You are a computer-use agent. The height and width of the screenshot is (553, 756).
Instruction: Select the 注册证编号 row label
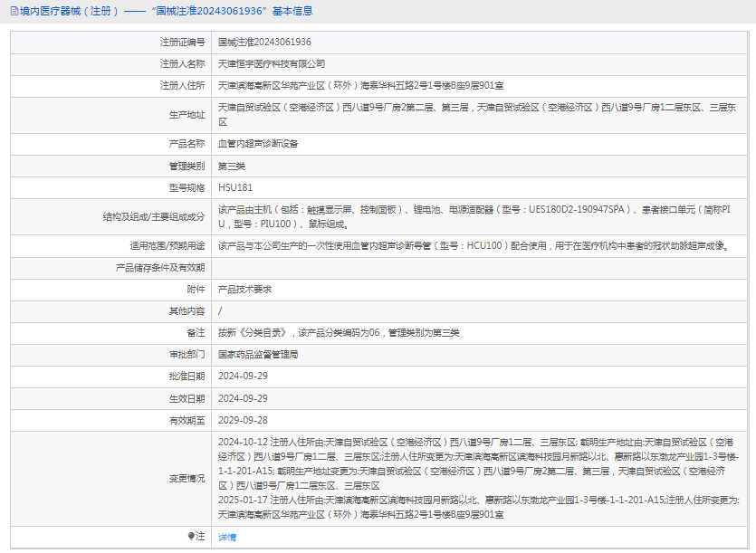pos(182,43)
